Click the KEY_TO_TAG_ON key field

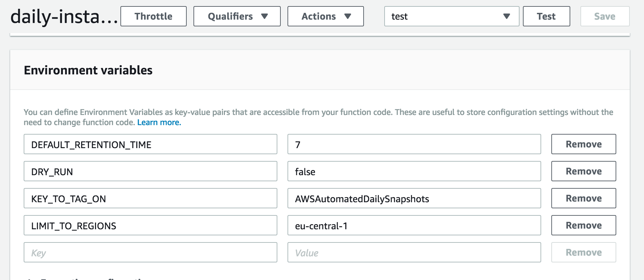(150, 199)
